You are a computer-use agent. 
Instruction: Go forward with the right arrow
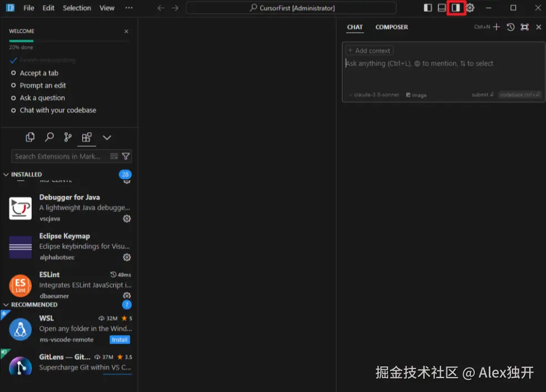(175, 8)
